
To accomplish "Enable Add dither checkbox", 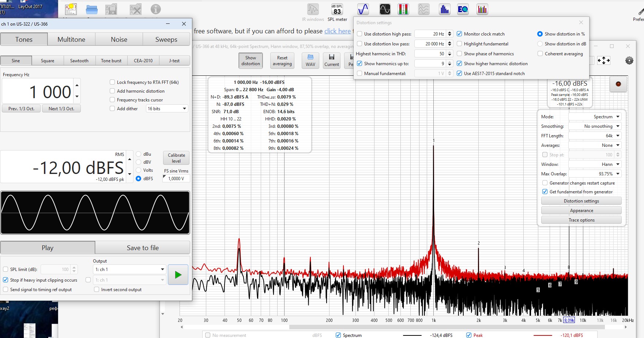I will (x=113, y=108).
